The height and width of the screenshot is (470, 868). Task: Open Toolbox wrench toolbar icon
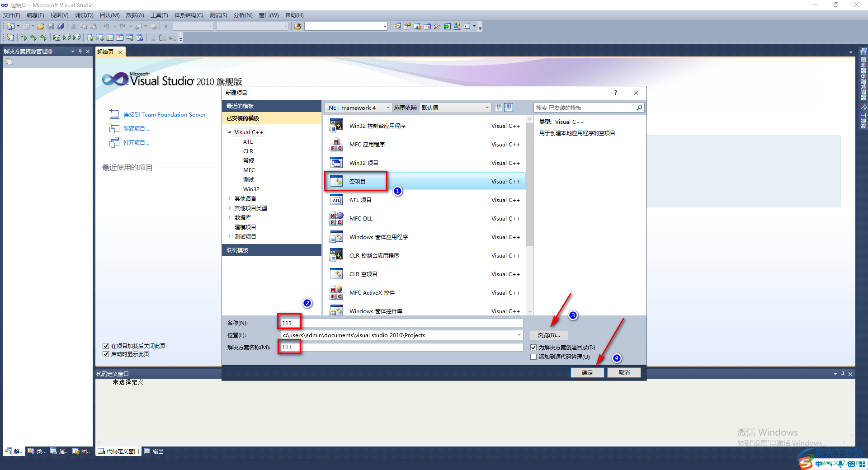click(x=437, y=26)
